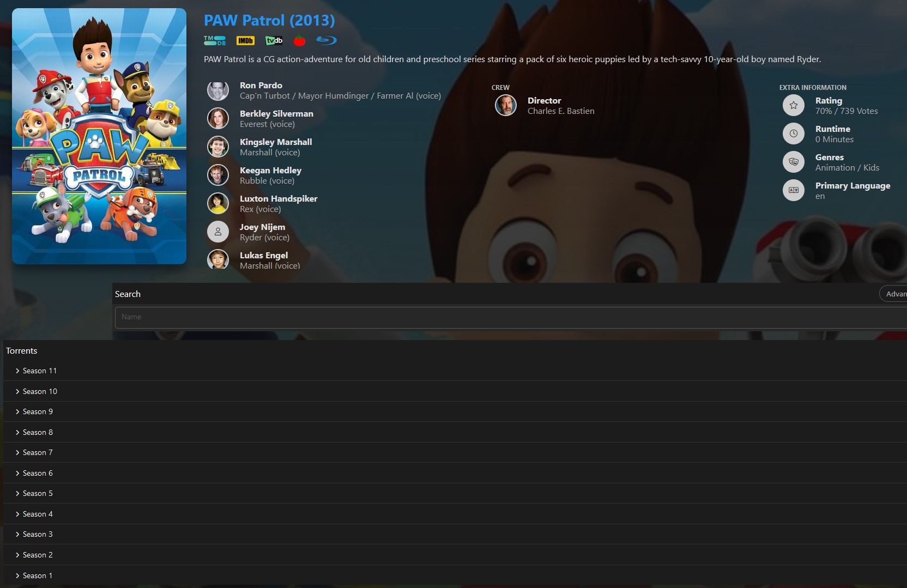This screenshot has width=907, height=588.
Task: Click the Rubble (voice) role text
Action: click(x=267, y=181)
